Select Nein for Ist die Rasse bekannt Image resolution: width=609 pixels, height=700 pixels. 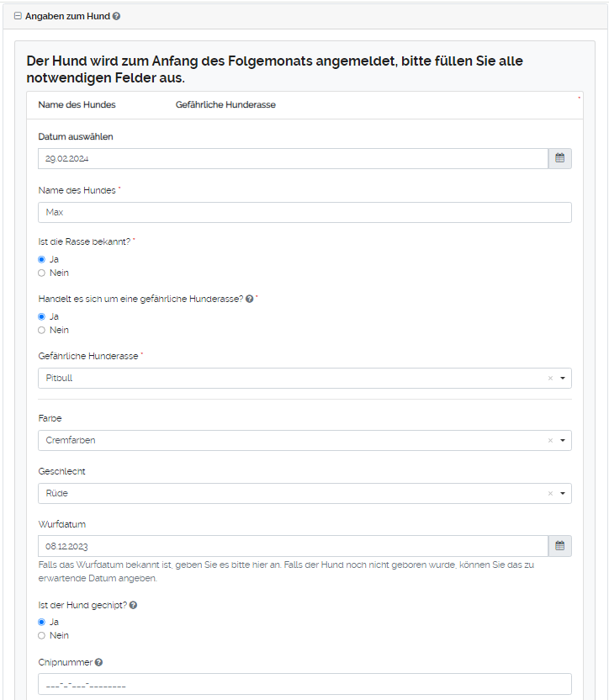click(41, 273)
